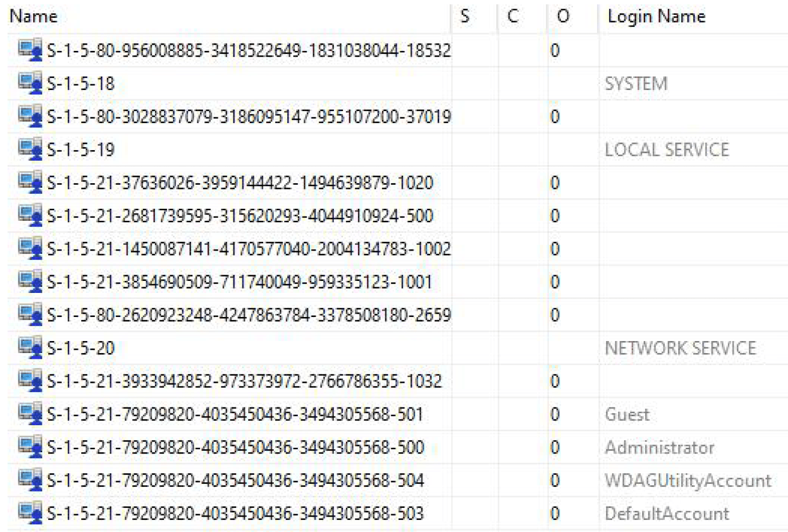Click the user icon for S-1-5-21-3933942852 row
788x532 pixels.
coord(30,381)
